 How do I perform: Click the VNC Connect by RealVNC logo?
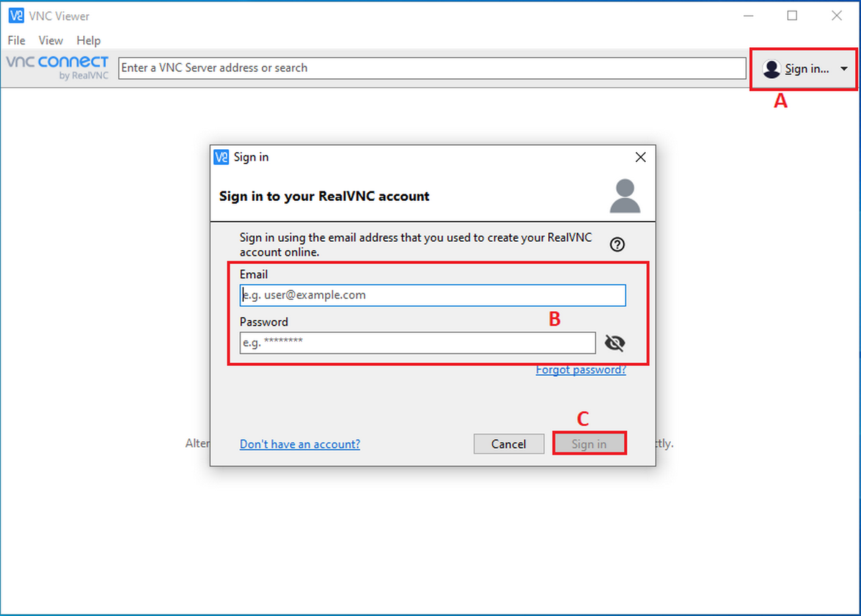tap(57, 67)
